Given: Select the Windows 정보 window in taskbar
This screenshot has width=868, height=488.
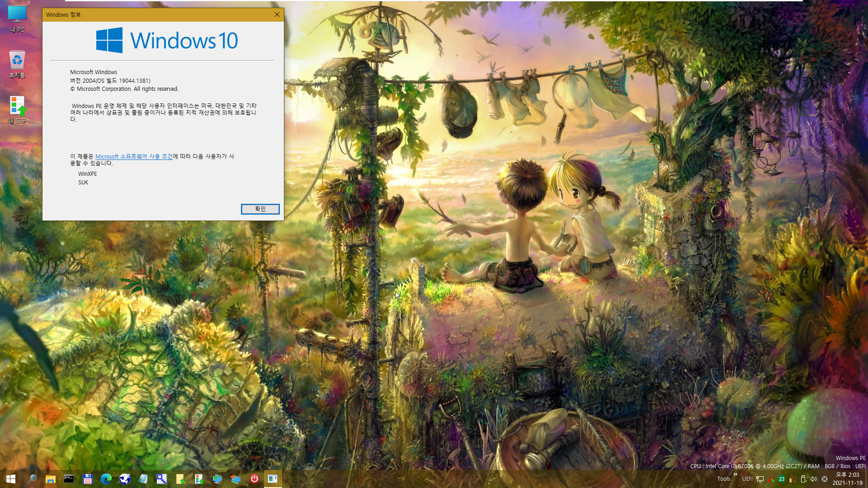Looking at the screenshot, I should (273, 479).
